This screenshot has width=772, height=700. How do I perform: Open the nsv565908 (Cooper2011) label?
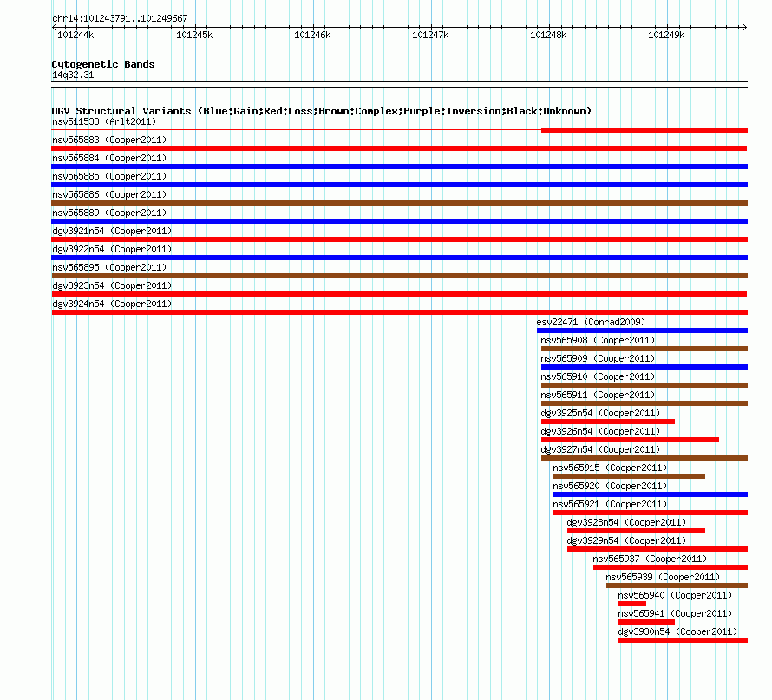(x=598, y=340)
